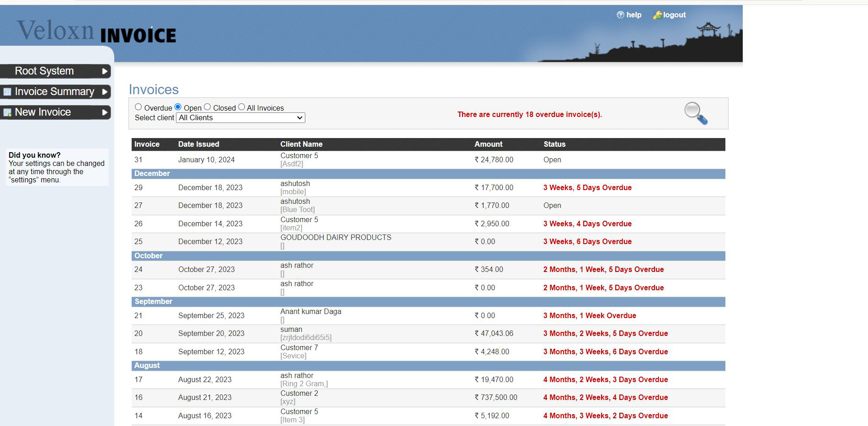Open the Select client dropdown

(x=240, y=118)
